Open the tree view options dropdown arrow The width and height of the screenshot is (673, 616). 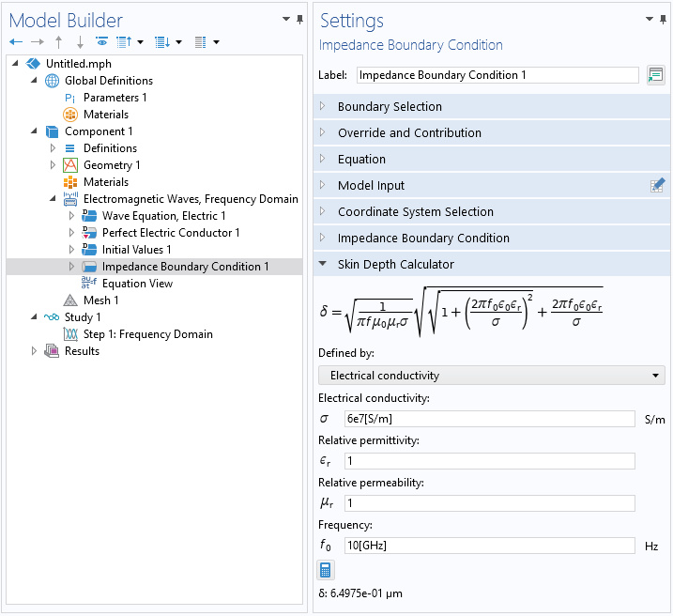pyautogui.click(x=216, y=42)
